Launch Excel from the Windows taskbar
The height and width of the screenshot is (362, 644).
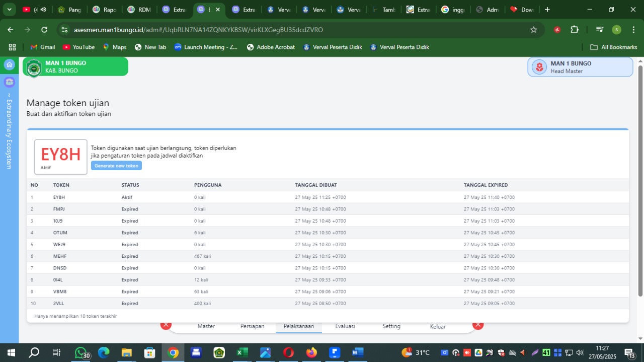click(242, 352)
